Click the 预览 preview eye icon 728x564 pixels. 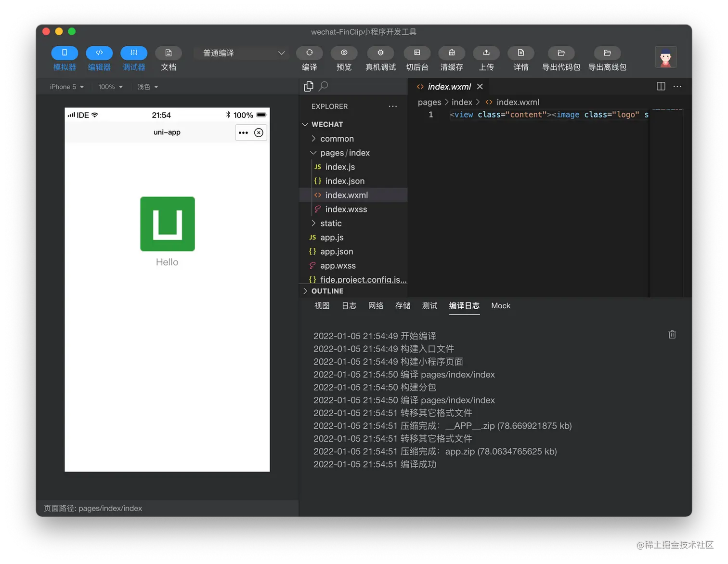[344, 52]
